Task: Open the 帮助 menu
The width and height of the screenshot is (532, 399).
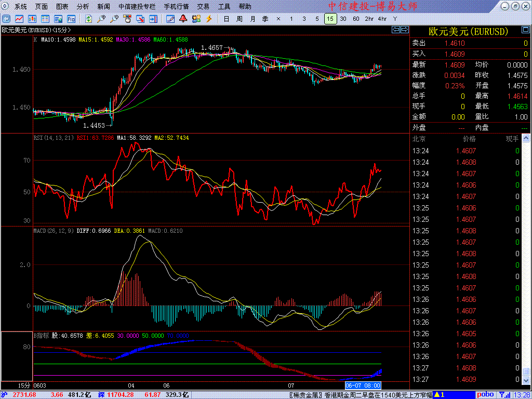Action: click(x=245, y=6)
